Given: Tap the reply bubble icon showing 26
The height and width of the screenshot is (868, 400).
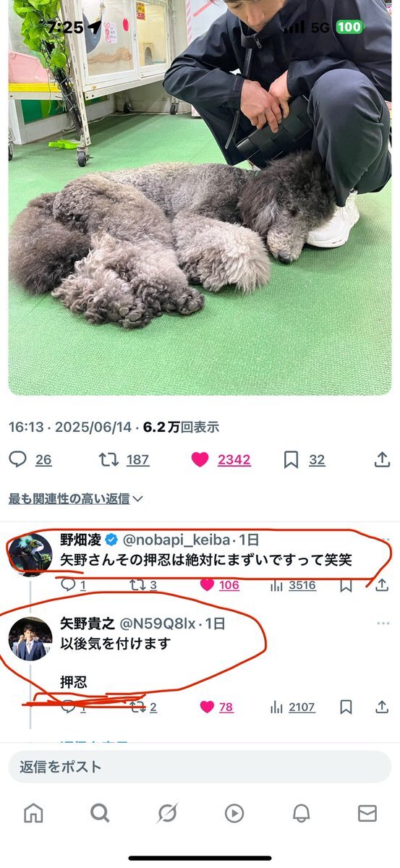Looking at the screenshot, I should pyautogui.click(x=18, y=459).
